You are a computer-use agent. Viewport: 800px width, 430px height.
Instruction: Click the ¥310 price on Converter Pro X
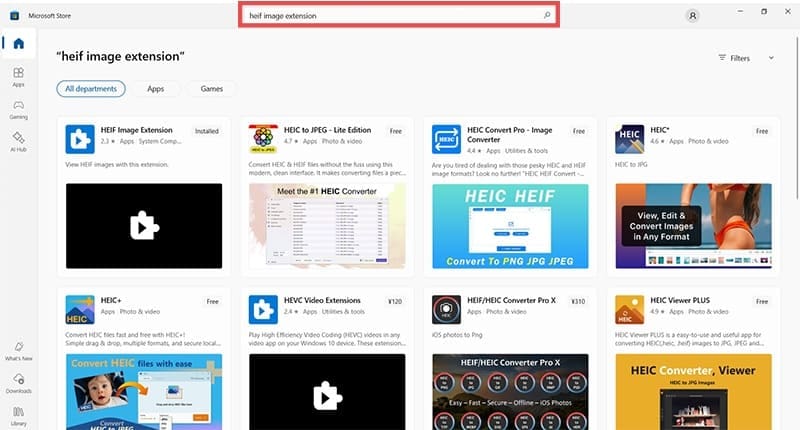pyautogui.click(x=578, y=301)
